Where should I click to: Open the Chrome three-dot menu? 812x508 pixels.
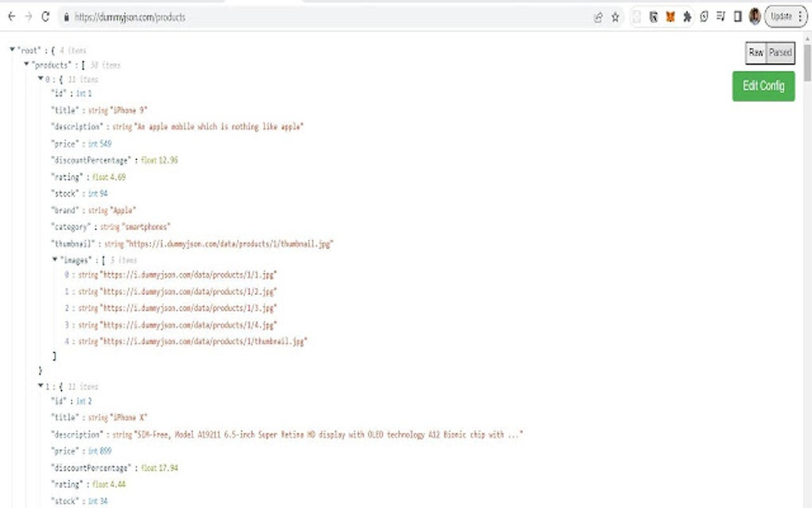(x=800, y=17)
